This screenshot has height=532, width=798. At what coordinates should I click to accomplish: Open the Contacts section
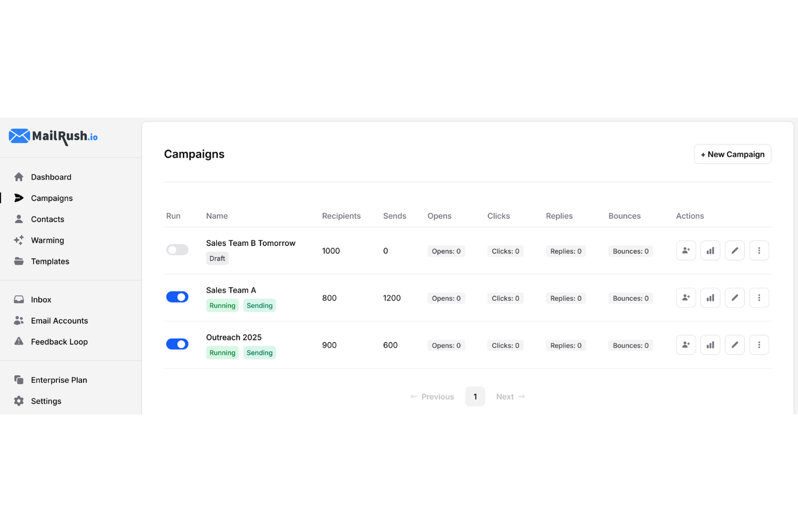47,219
